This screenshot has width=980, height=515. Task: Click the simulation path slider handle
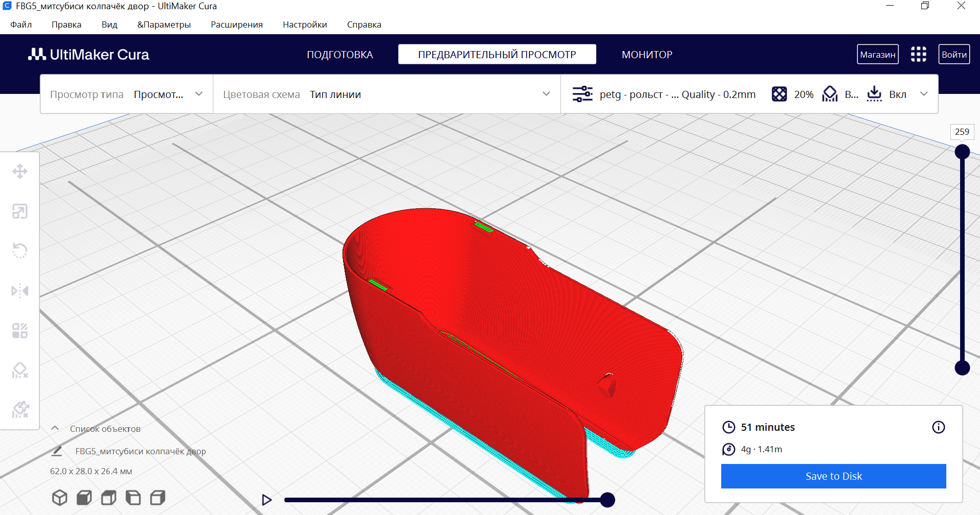click(607, 500)
